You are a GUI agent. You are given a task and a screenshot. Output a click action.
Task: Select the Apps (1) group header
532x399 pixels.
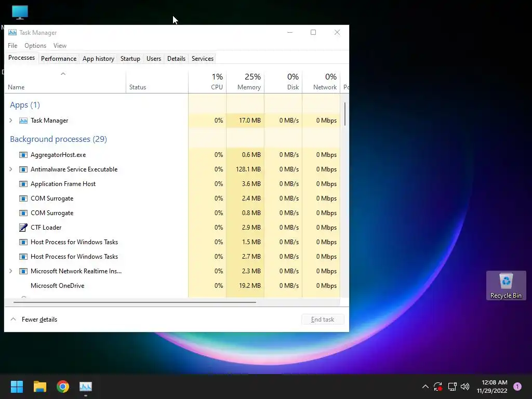pyautogui.click(x=25, y=105)
